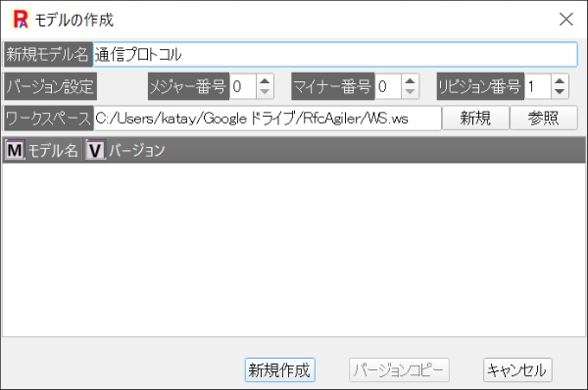Increase the リビジョン番号 value with the up arrow

pyautogui.click(x=560, y=80)
